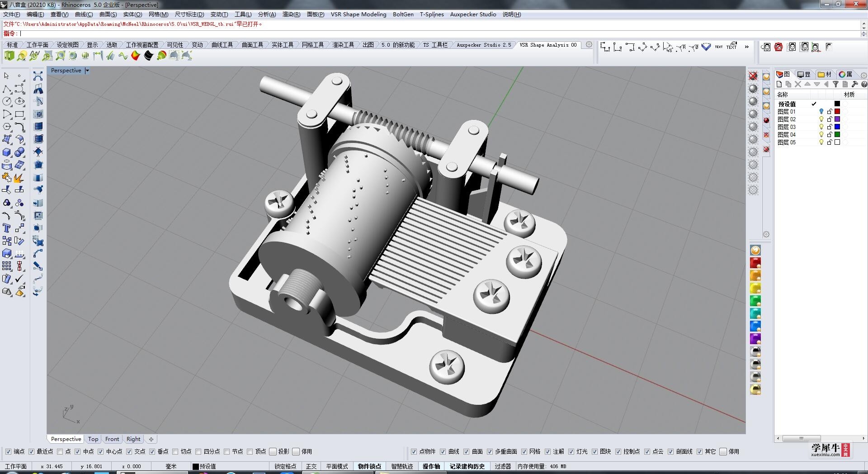This screenshot has width=868, height=474.
Task: Enable the 四分点 osnap checkbox
Action: click(x=198, y=451)
